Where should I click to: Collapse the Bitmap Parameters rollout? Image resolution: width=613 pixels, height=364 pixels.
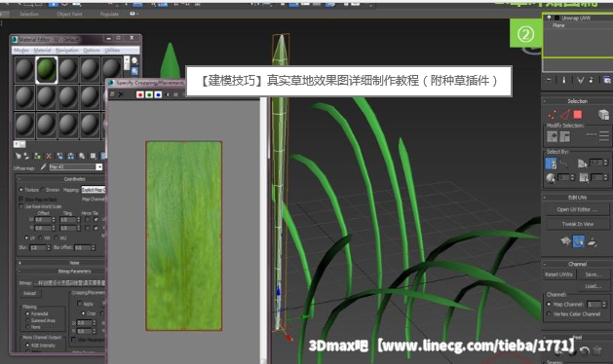[x=60, y=271]
